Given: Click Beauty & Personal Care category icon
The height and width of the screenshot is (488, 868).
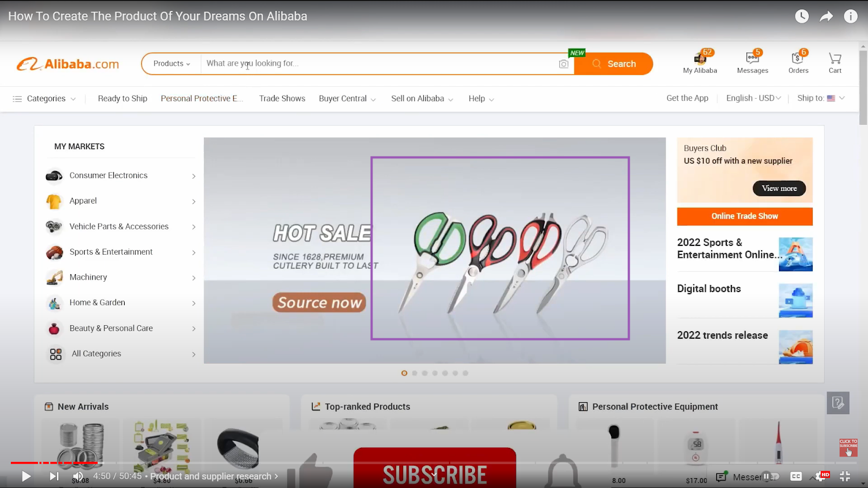Looking at the screenshot, I should tap(54, 328).
